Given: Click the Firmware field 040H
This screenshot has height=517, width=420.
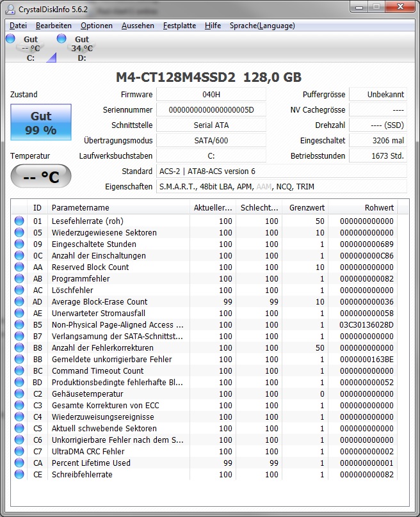Looking at the screenshot, I should coord(211,95).
